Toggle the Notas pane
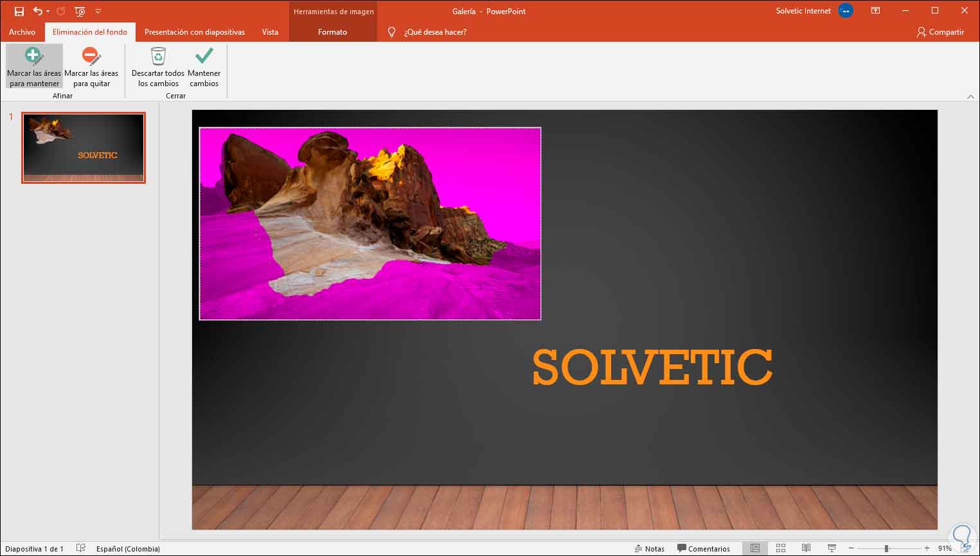This screenshot has width=980, height=556. (649, 548)
